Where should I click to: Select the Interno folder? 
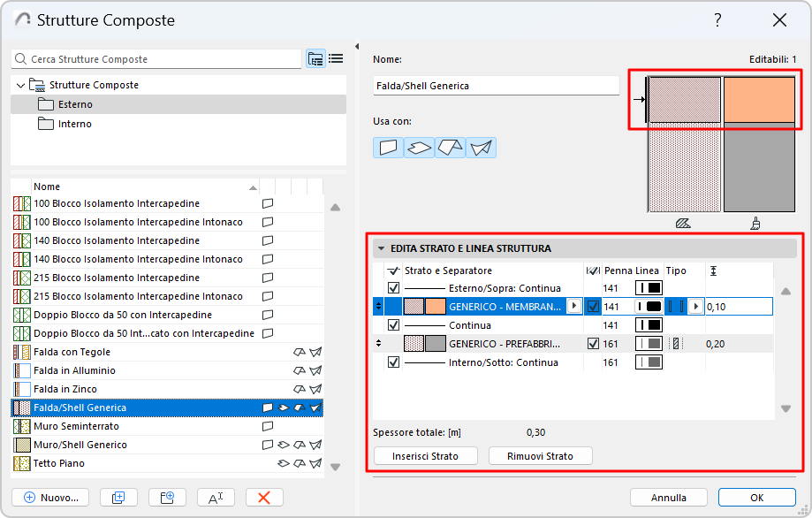click(178, 124)
